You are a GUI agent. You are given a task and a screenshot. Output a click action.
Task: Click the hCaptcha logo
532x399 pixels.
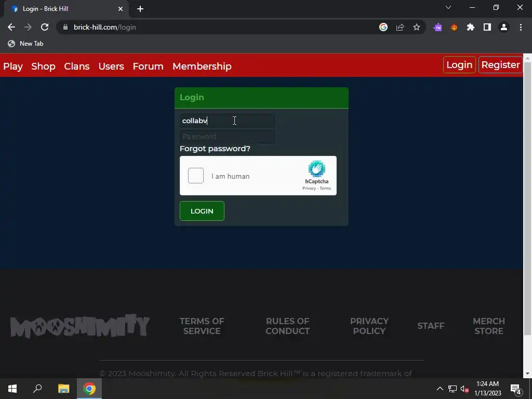pos(316,169)
